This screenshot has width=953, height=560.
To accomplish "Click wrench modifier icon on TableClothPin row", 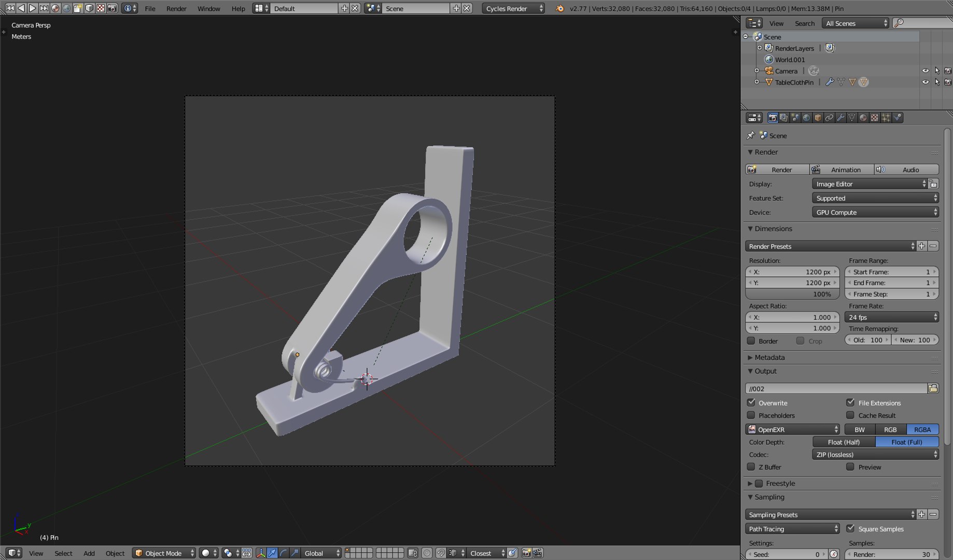I will [x=830, y=82].
